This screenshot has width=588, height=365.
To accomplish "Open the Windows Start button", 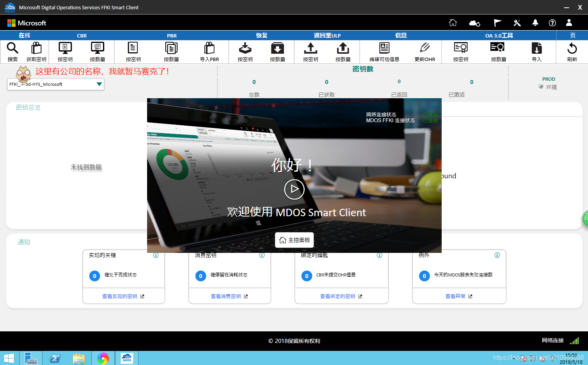I will tap(9, 358).
